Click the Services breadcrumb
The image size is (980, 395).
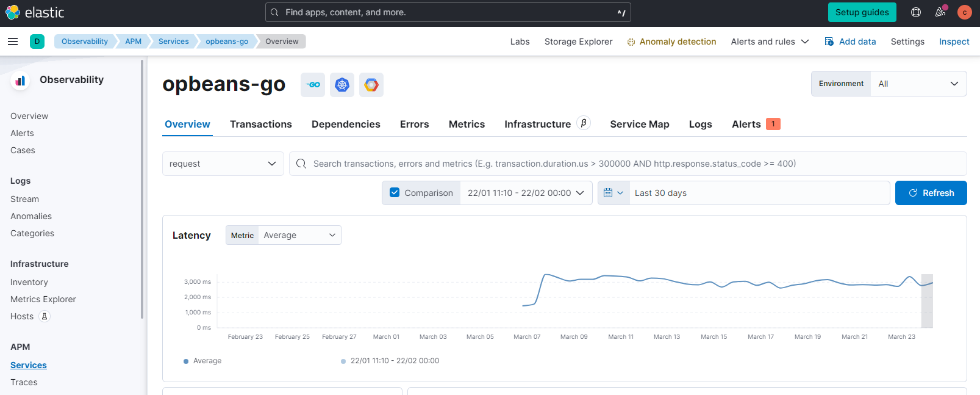(x=173, y=42)
